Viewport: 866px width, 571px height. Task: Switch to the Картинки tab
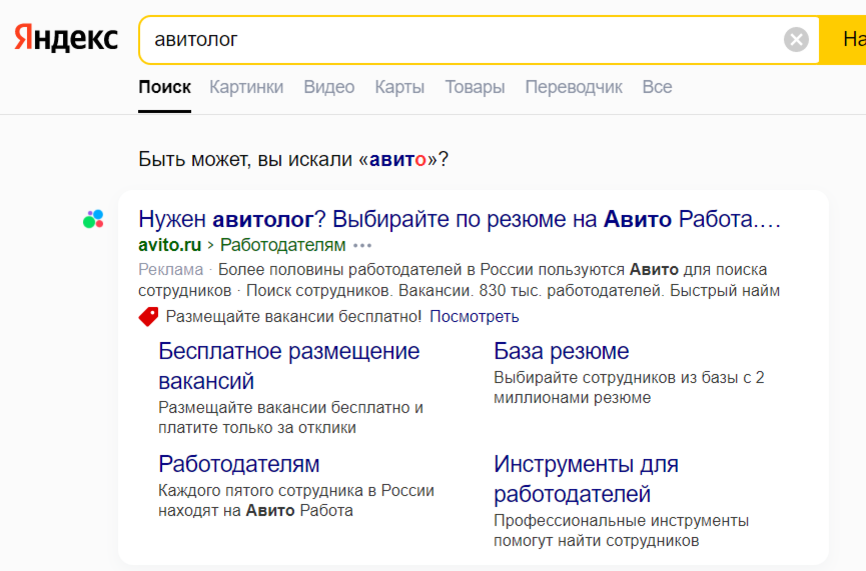(x=246, y=87)
